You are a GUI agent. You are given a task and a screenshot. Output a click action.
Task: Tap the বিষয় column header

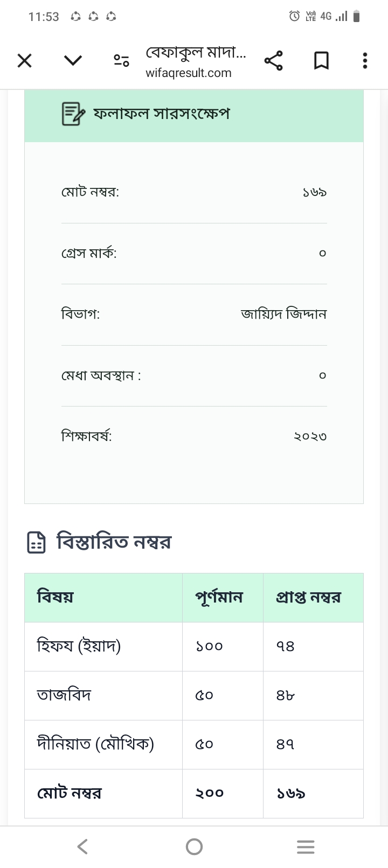point(55,597)
